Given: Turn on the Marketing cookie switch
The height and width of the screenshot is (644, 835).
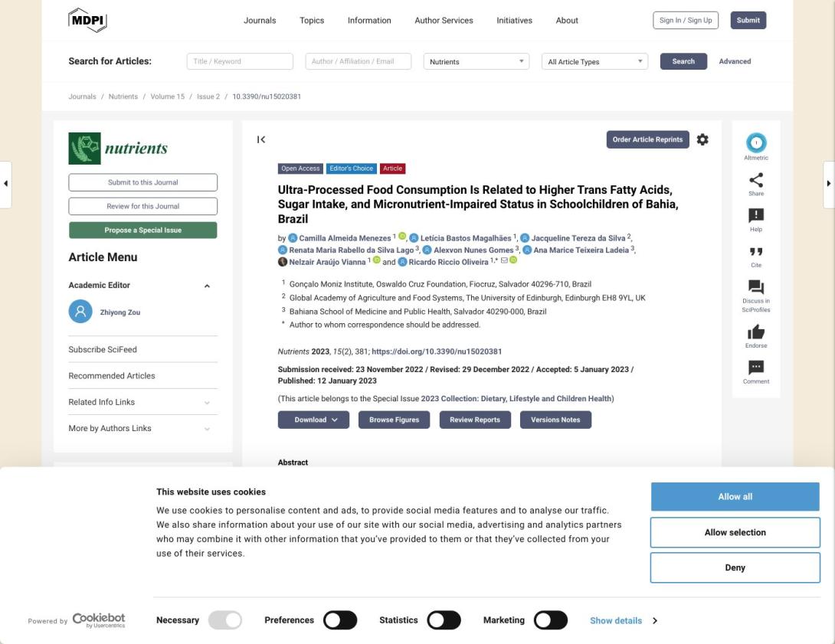Looking at the screenshot, I should pyautogui.click(x=551, y=620).
